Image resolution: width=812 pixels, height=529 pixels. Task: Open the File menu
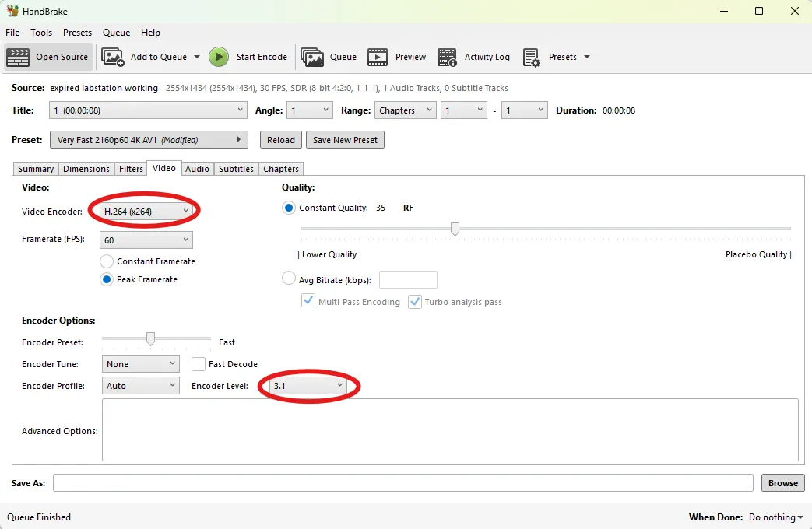click(x=12, y=32)
